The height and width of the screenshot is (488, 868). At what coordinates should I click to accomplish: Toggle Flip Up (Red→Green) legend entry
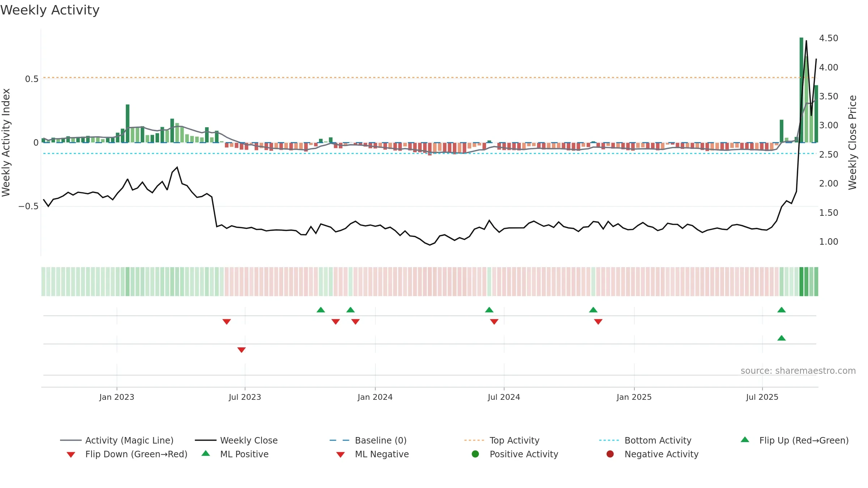[795, 440]
